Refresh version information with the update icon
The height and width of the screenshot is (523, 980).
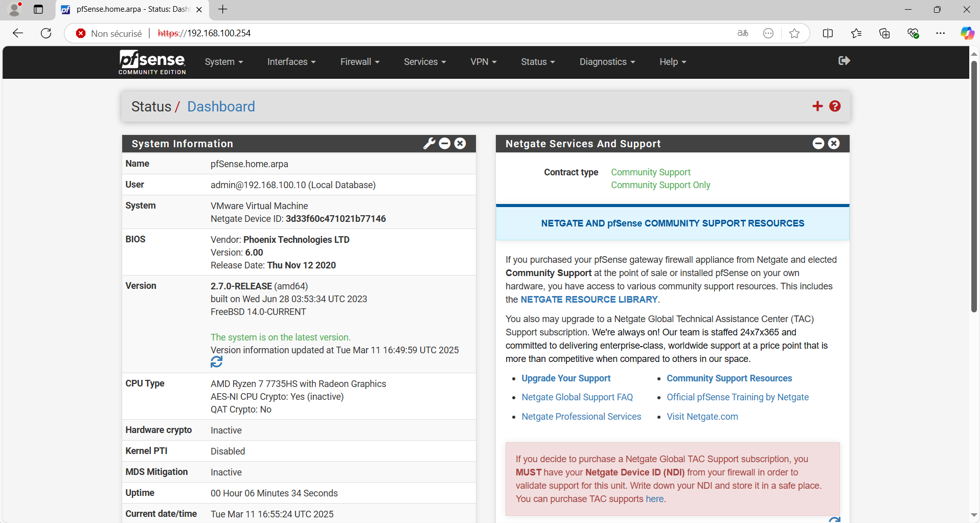click(x=216, y=361)
